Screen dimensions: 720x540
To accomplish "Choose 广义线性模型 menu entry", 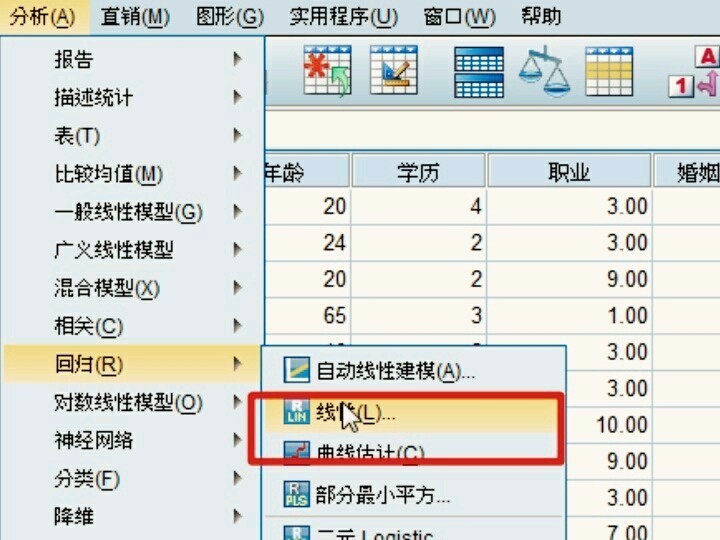I will (132, 250).
